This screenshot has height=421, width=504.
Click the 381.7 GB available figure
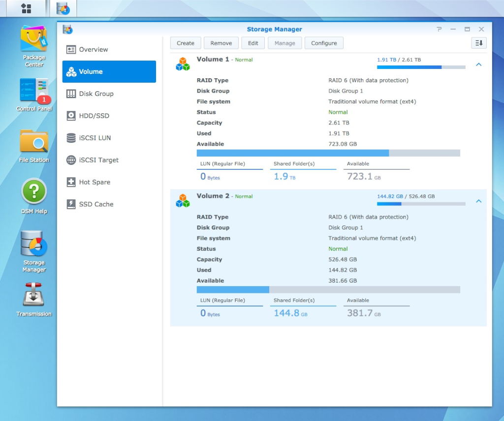tap(364, 313)
